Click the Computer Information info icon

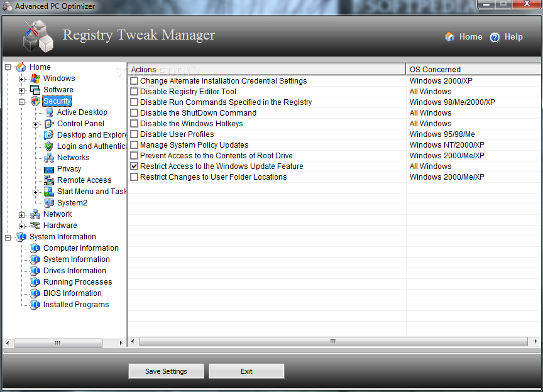pos(35,248)
